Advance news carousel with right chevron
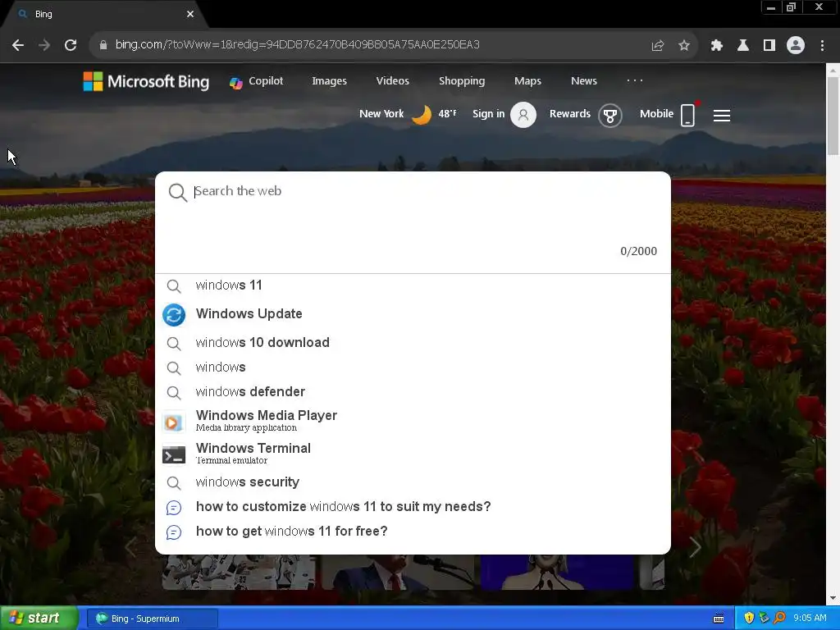 [x=695, y=547]
